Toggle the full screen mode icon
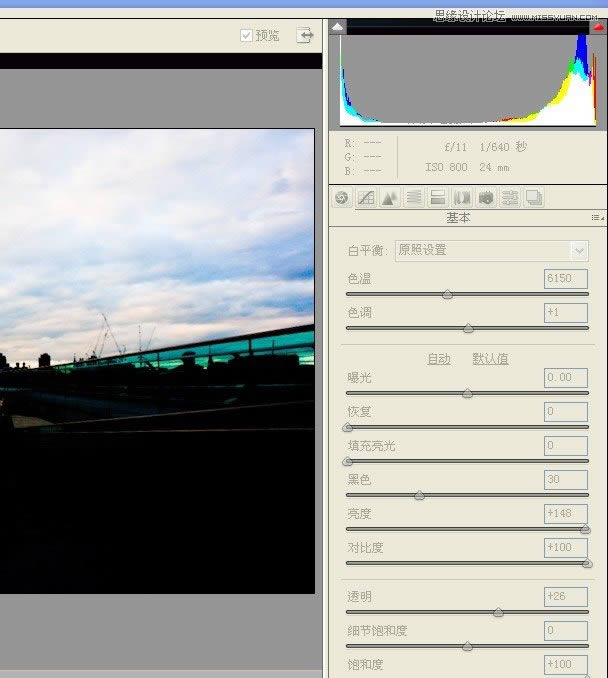608x678 pixels. [305, 35]
